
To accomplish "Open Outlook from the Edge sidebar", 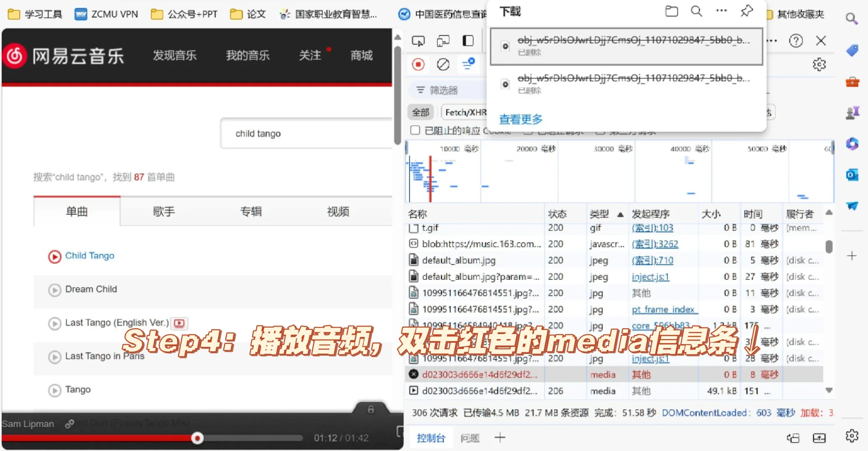I will click(853, 175).
